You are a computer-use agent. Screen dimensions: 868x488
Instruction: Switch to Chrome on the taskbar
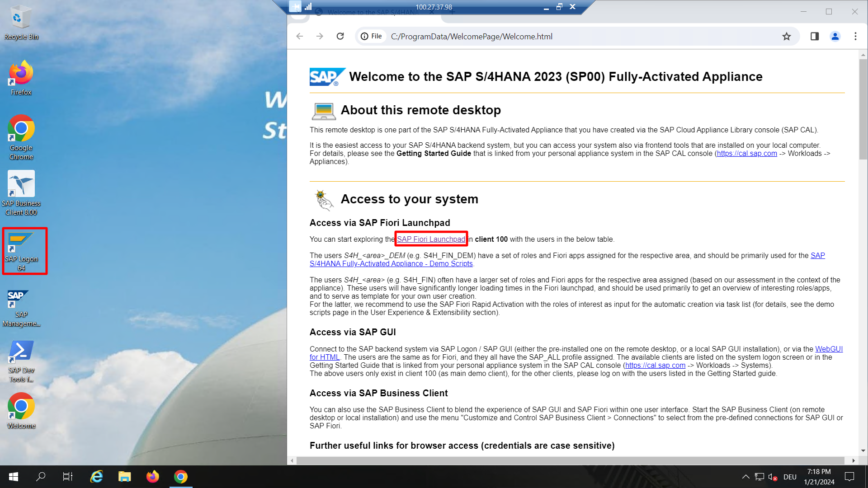tap(181, 477)
